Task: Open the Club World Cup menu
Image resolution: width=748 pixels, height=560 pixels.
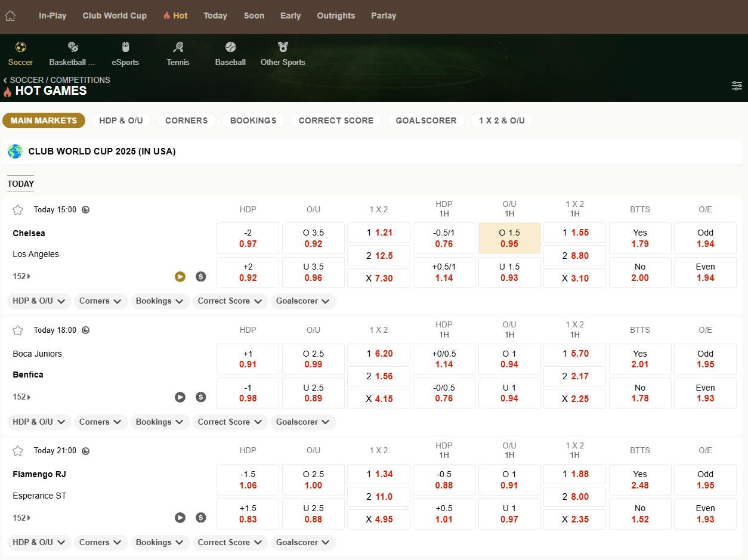Action: point(115,16)
